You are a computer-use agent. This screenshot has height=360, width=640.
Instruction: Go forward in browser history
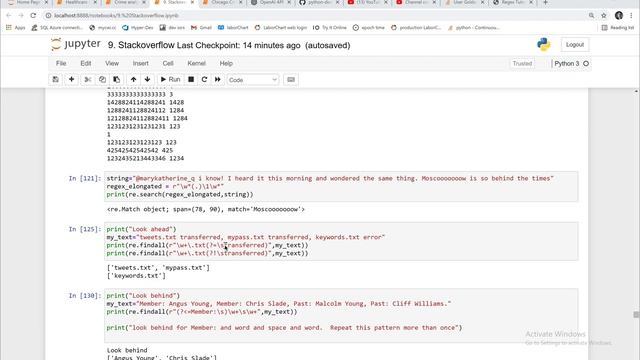(x=21, y=16)
